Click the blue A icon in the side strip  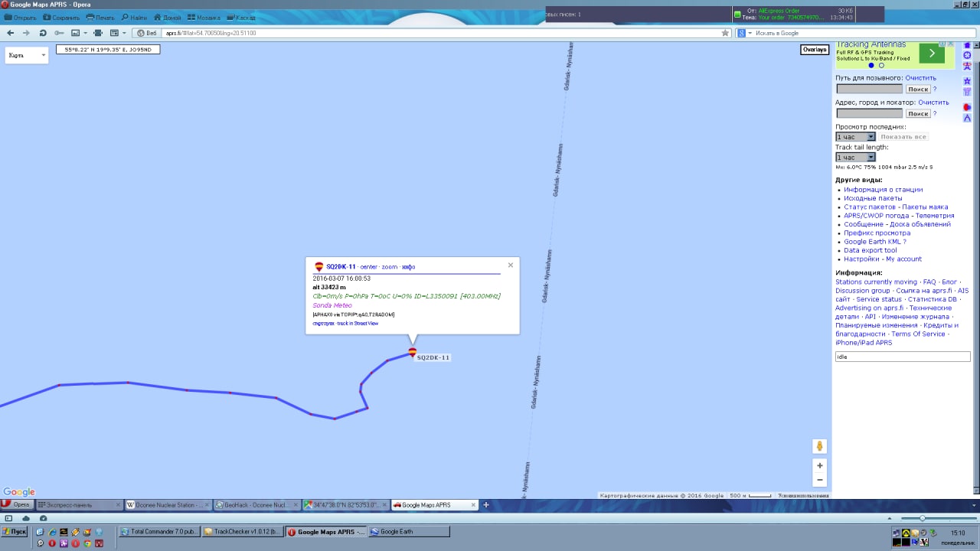[x=967, y=118]
